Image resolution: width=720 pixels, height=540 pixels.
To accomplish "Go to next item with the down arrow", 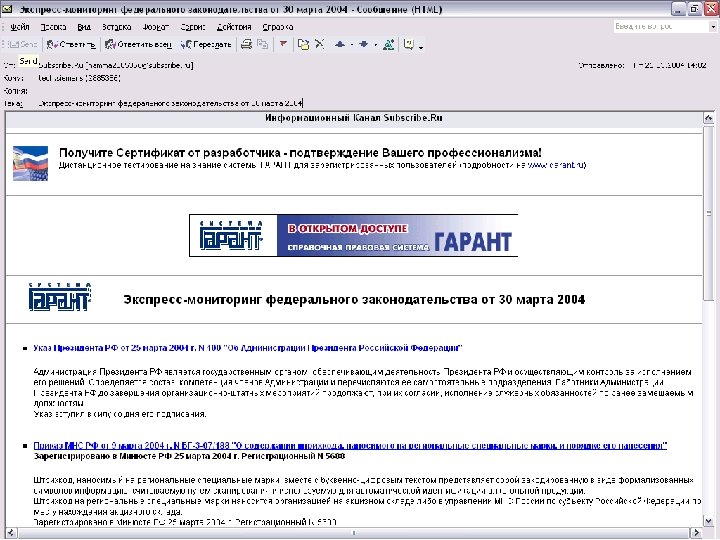I will [x=364, y=45].
